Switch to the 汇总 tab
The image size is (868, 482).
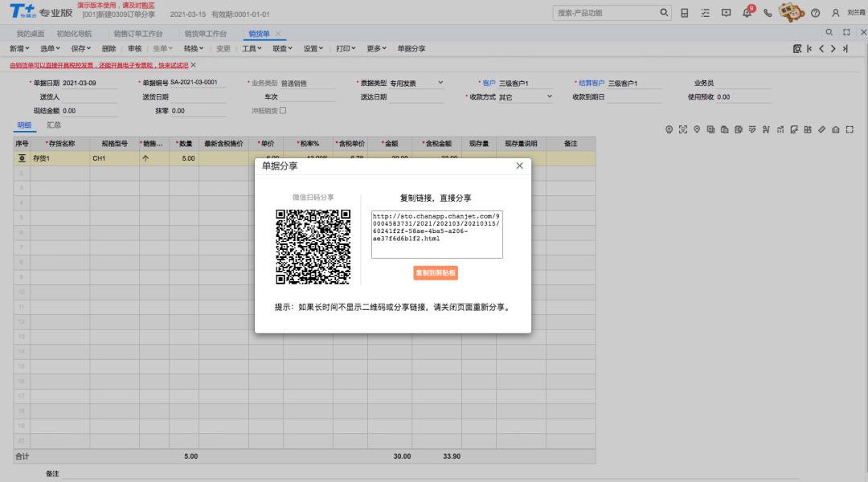tap(54, 125)
